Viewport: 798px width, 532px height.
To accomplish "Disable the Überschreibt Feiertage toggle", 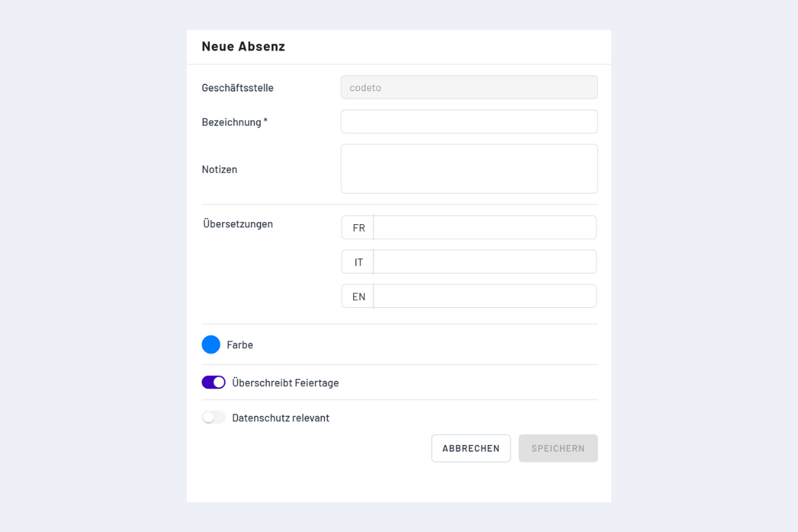I will (213, 382).
